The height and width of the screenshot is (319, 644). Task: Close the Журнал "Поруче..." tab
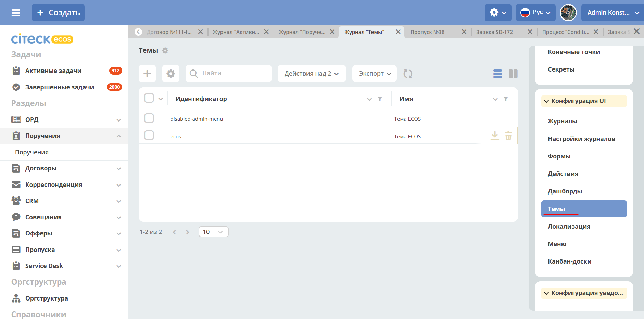pos(332,32)
